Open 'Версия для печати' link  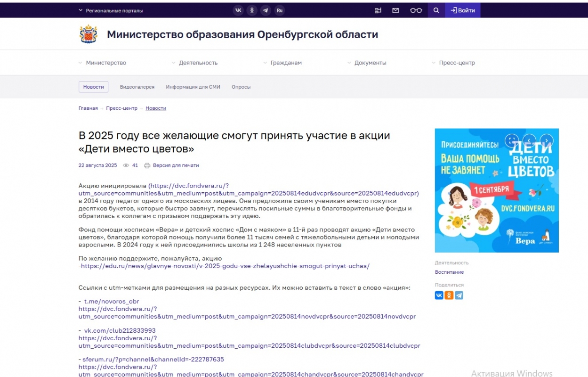(x=176, y=165)
